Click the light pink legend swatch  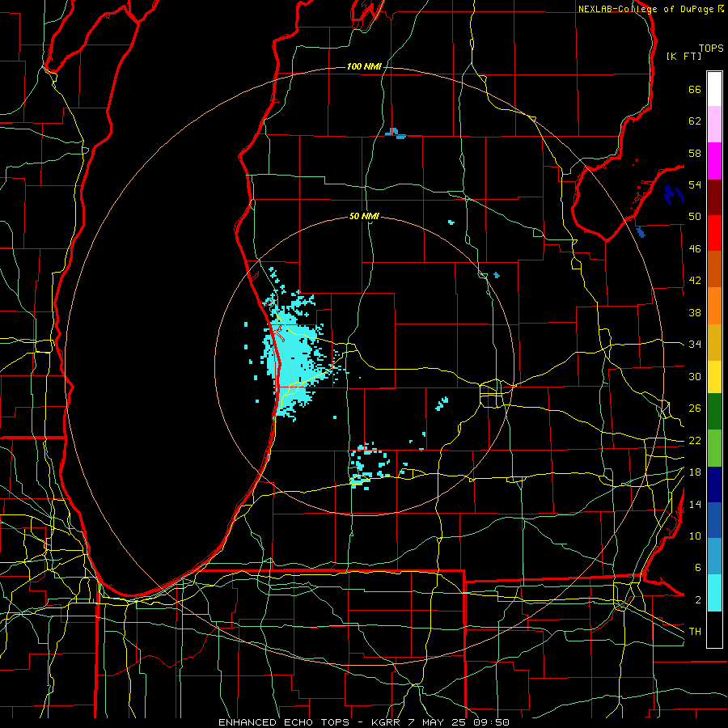[x=714, y=125]
